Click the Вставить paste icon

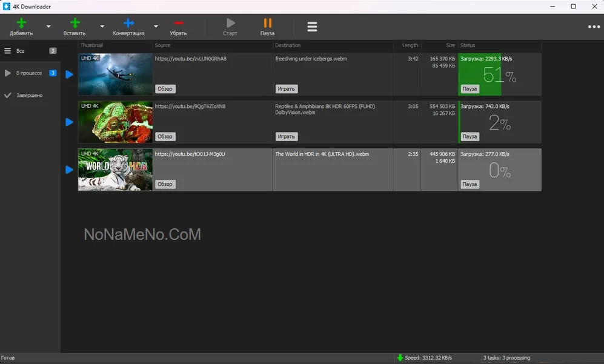[x=75, y=24]
